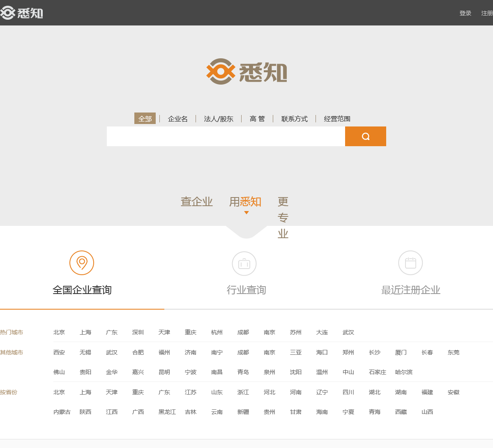Open 厦门 in other cities

pyautogui.click(x=401, y=352)
